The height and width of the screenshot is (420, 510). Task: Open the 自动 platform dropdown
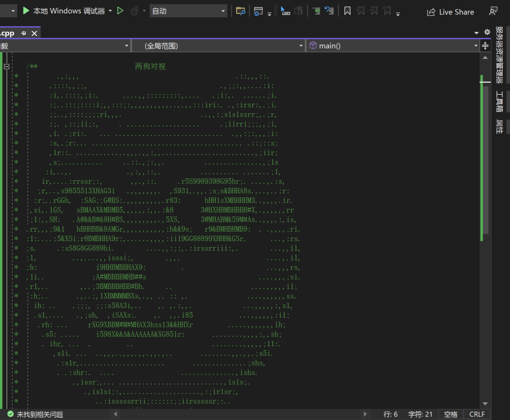[188, 11]
